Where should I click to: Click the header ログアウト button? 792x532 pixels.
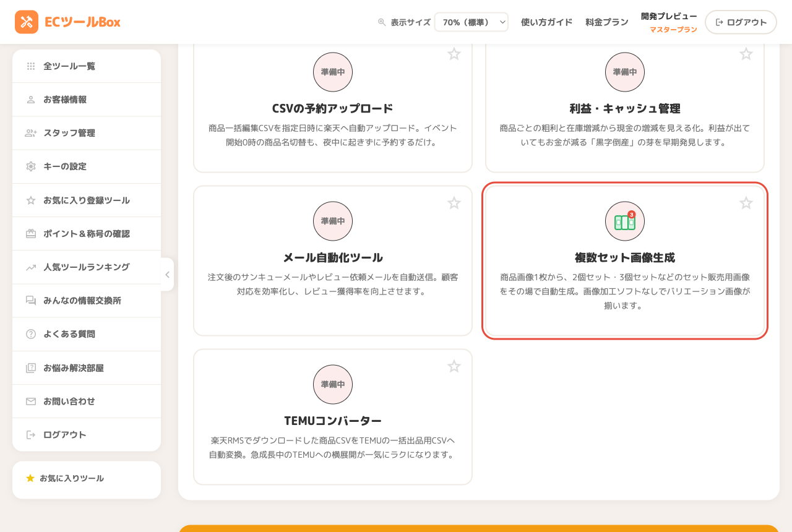click(741, 22)
